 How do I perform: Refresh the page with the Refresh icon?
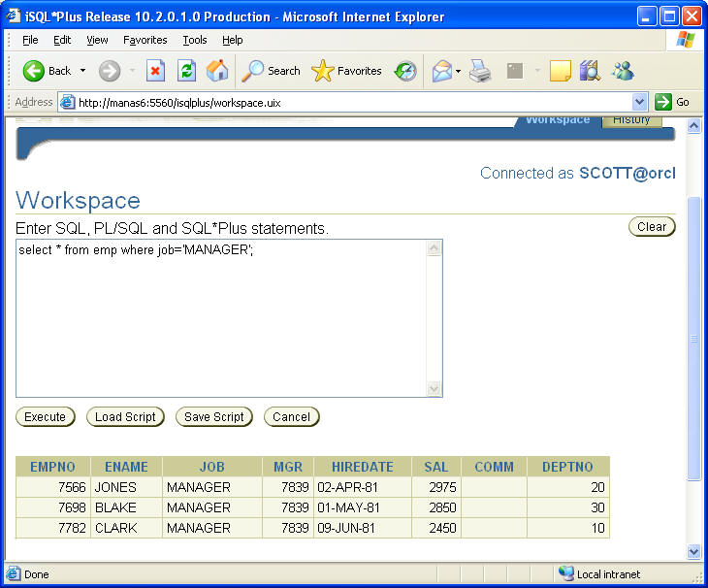click(x=186, y=71)
